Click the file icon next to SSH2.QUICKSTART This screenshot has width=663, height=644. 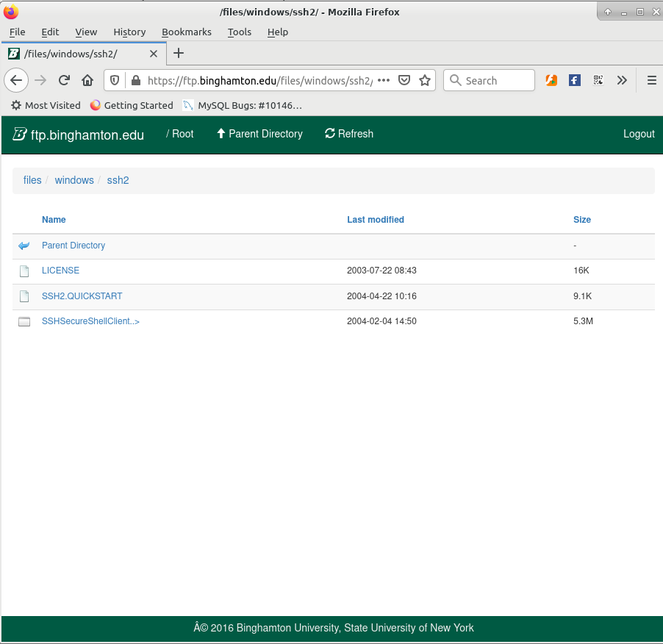pos(24,296)
